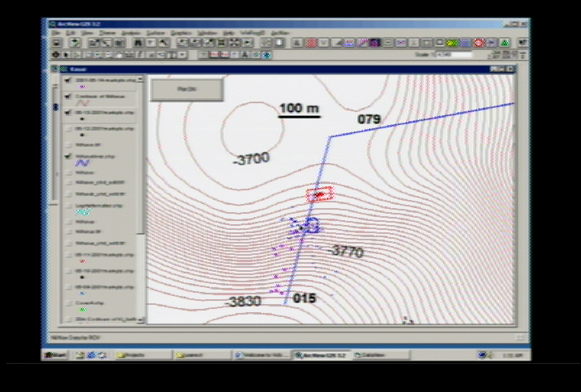Open the Theme menu

pos(106,32)
